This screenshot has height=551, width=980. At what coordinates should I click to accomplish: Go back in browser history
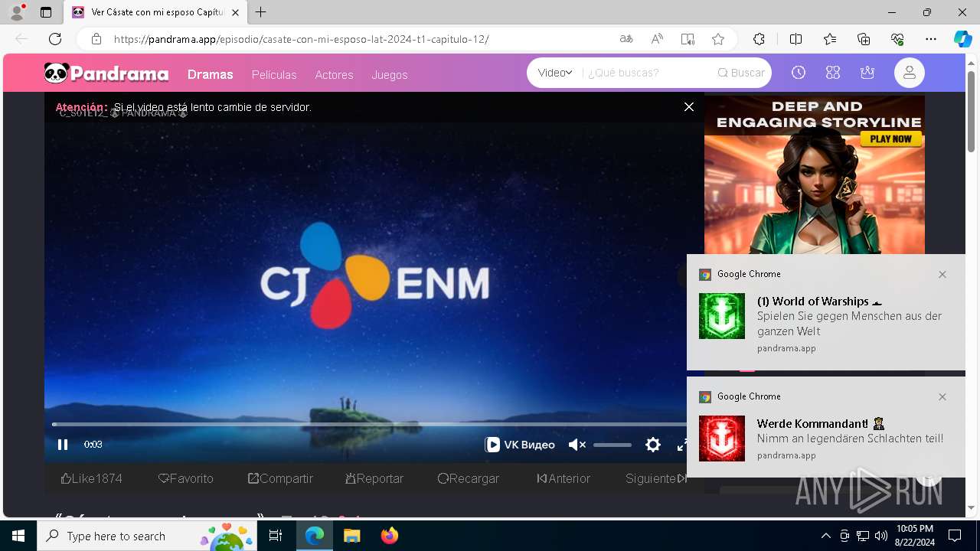(21, 39)
